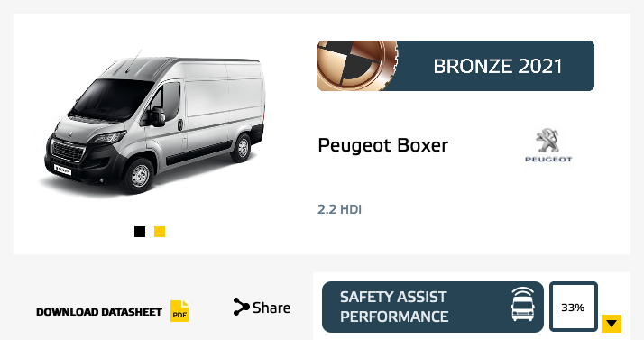
Task: Click the Share network icon
Action: click(x=241, y=307)
